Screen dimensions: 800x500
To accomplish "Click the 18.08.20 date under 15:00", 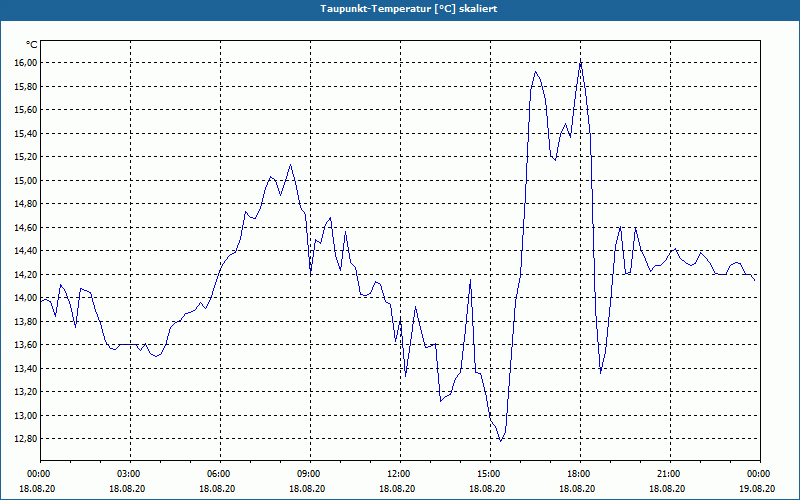I will [x=487, y=488].
